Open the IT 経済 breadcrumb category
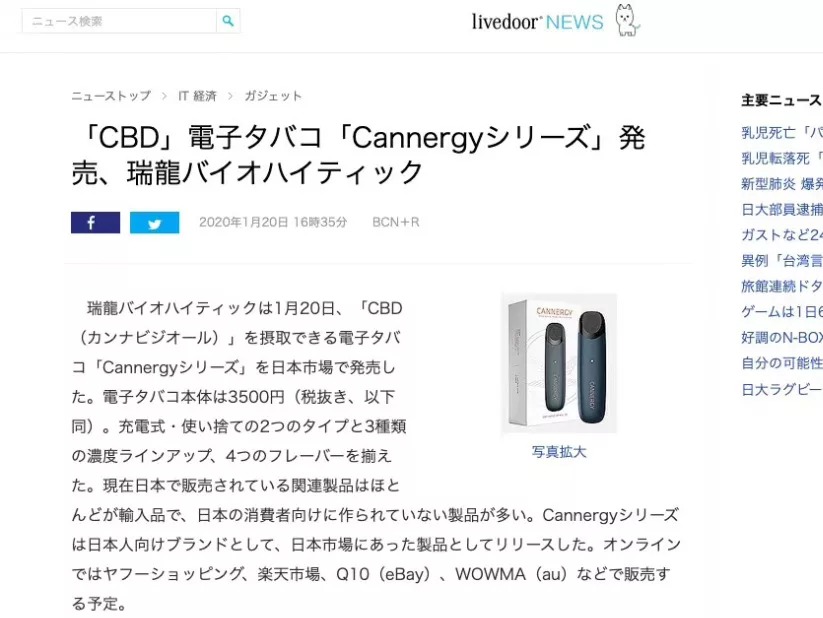The image size is (823, 618). click(x=197, y=96)
